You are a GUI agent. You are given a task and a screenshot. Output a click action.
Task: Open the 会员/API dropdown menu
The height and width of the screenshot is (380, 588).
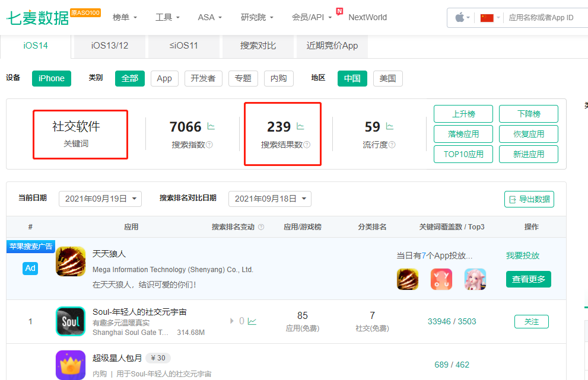[312, 18]
